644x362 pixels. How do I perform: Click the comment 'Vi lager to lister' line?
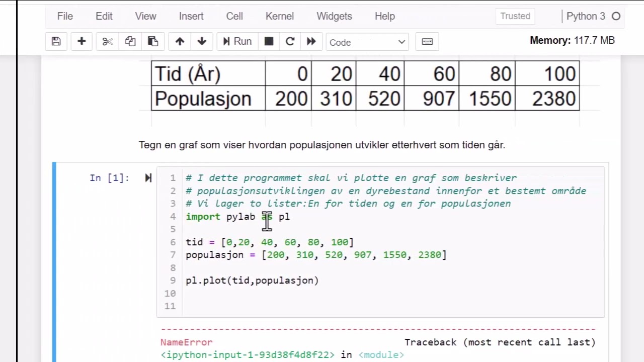coord(348,203)
